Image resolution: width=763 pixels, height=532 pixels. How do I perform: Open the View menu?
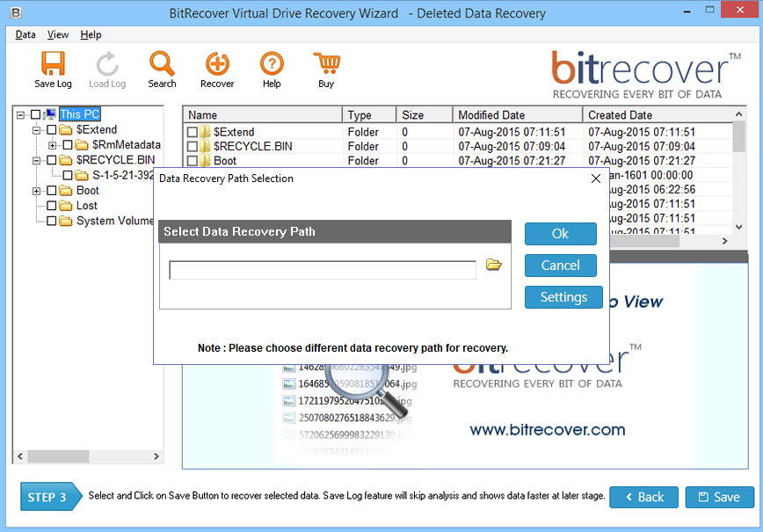58,34
